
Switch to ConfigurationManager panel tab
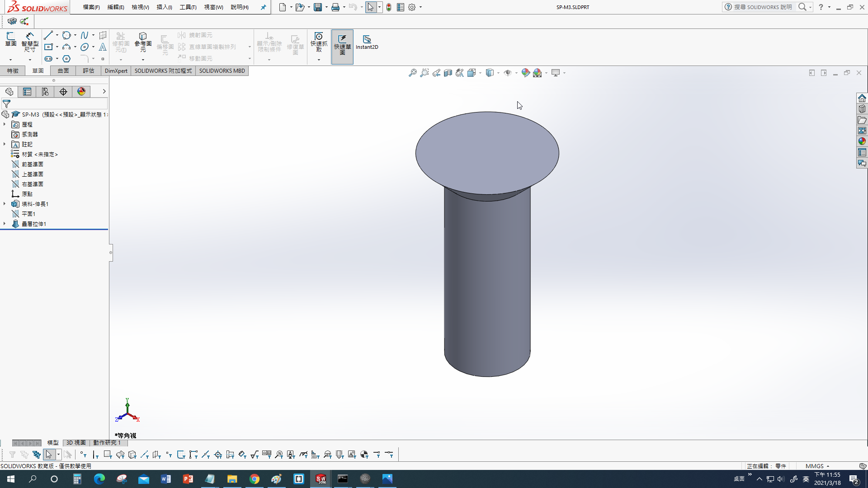(45, 92)
